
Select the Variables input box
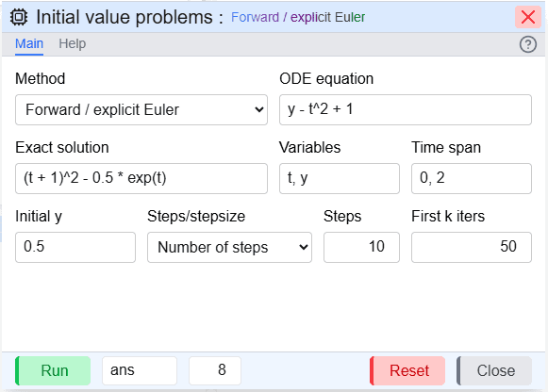(340, 178)
